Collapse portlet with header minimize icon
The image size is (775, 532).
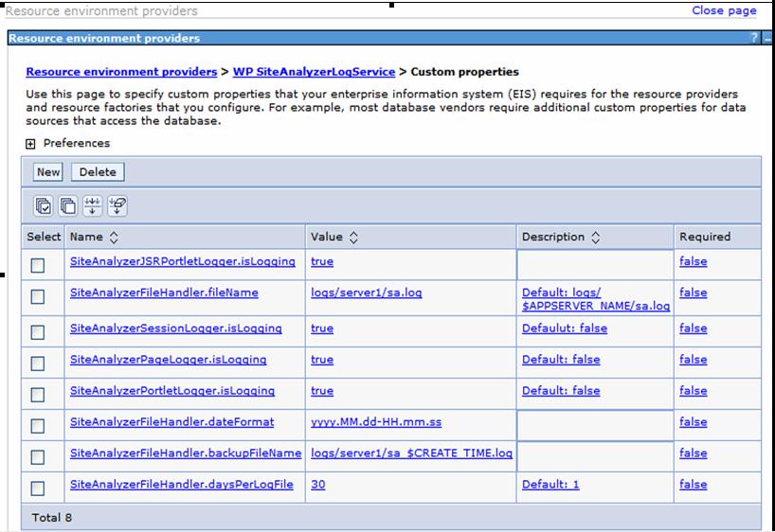pos(767,38)
